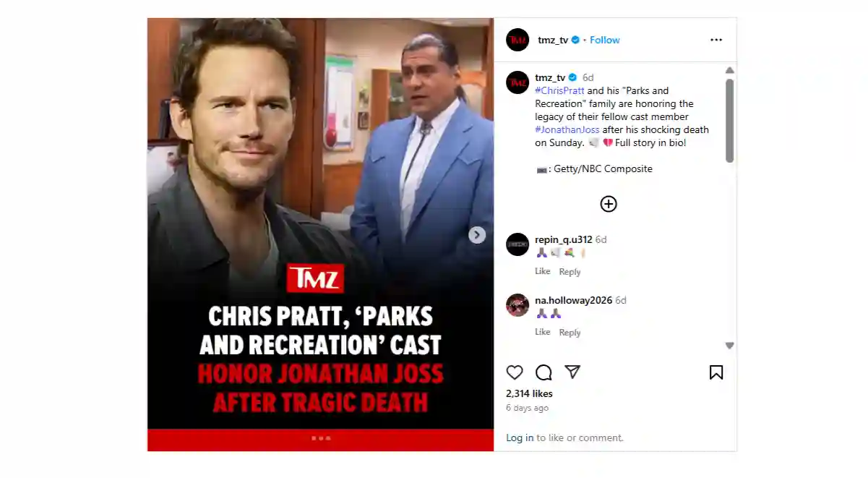
Task: Go to the next carousel image arrow
Action: 477,235
